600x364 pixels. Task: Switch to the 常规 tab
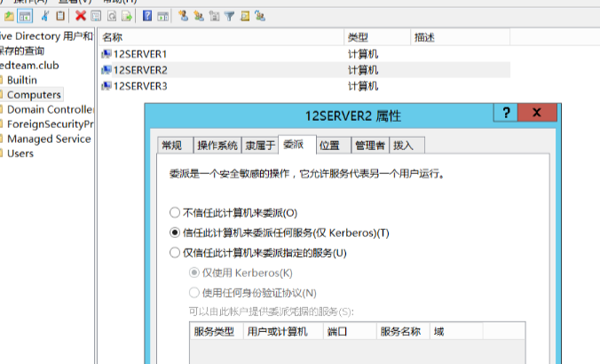pos(172,145)
